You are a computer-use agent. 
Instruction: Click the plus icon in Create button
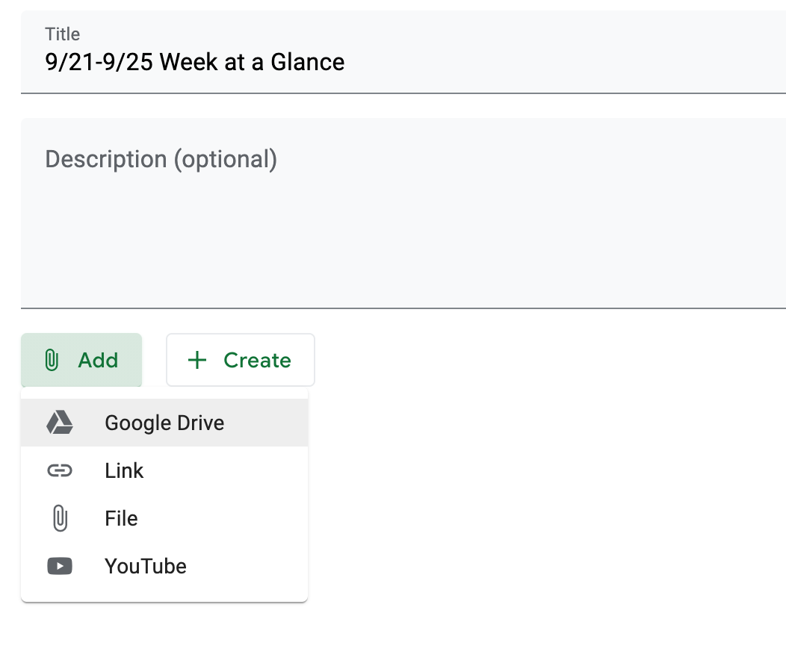196,360
